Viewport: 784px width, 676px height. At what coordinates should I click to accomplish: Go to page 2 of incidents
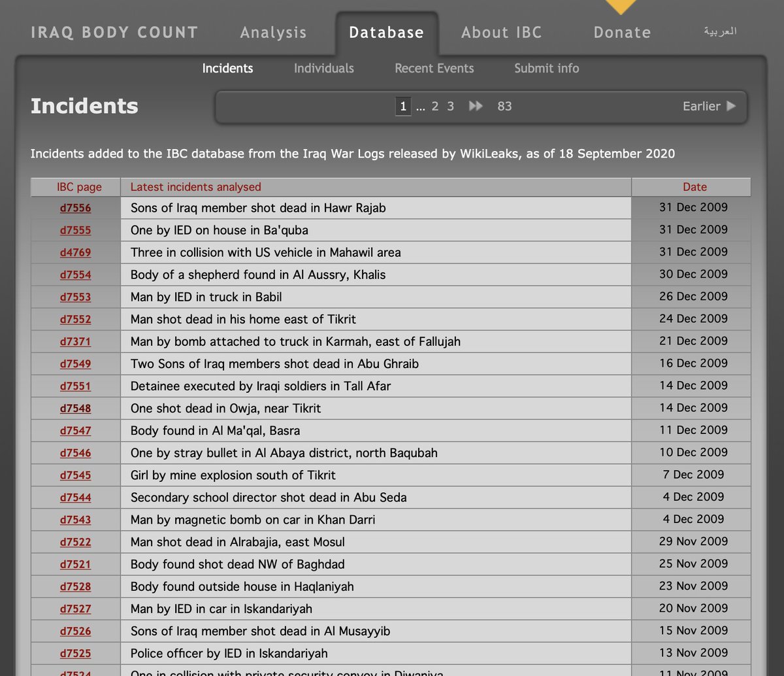[434, 106]
